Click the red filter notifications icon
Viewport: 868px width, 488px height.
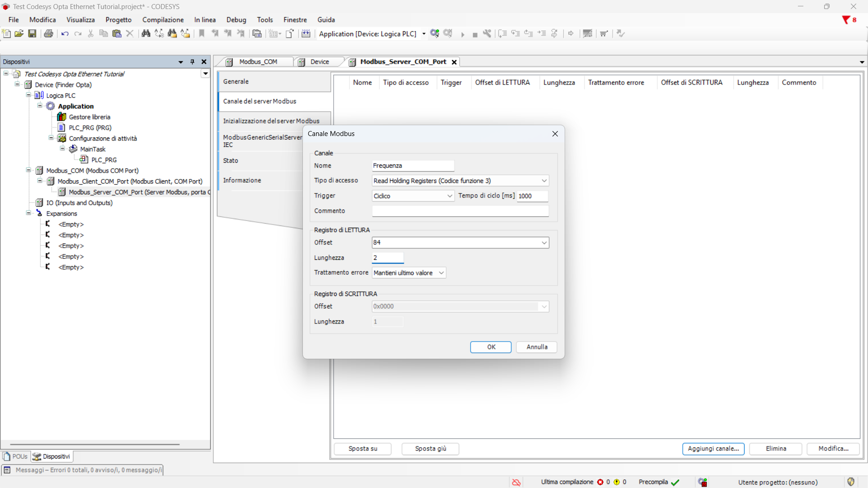(x=846, y=20)
